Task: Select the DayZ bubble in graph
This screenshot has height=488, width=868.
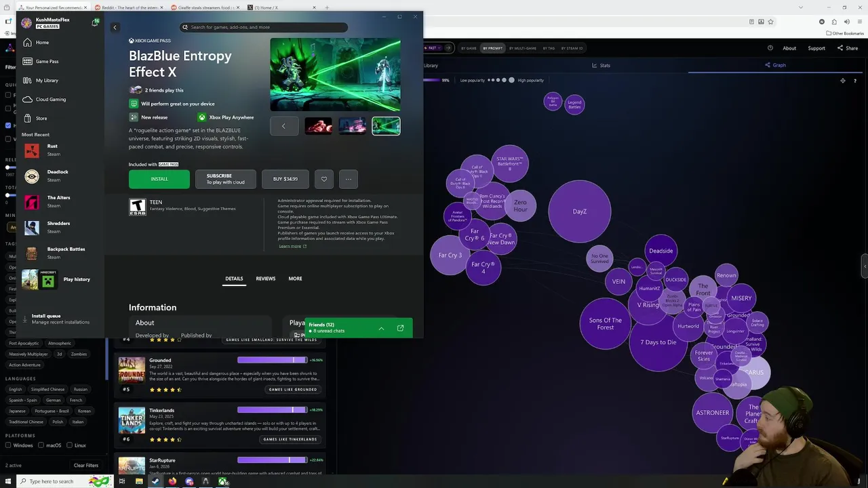Action: point(580,211)
